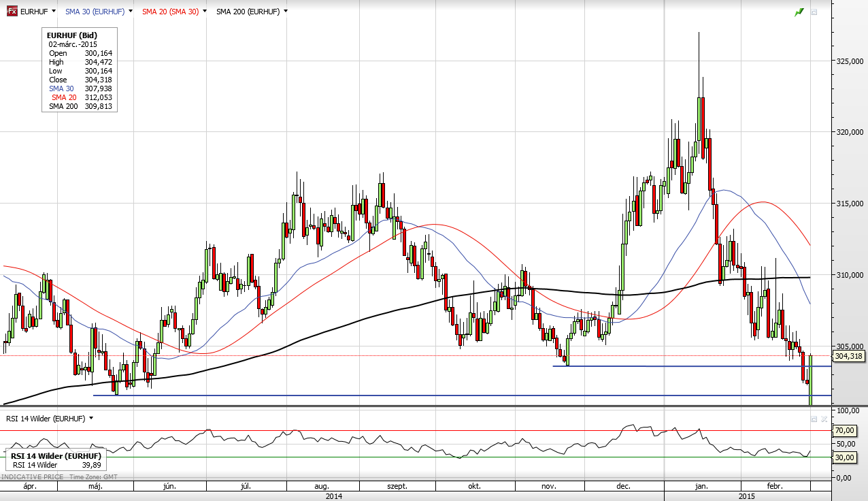Click the Open 300,164 value

point(99,53)
